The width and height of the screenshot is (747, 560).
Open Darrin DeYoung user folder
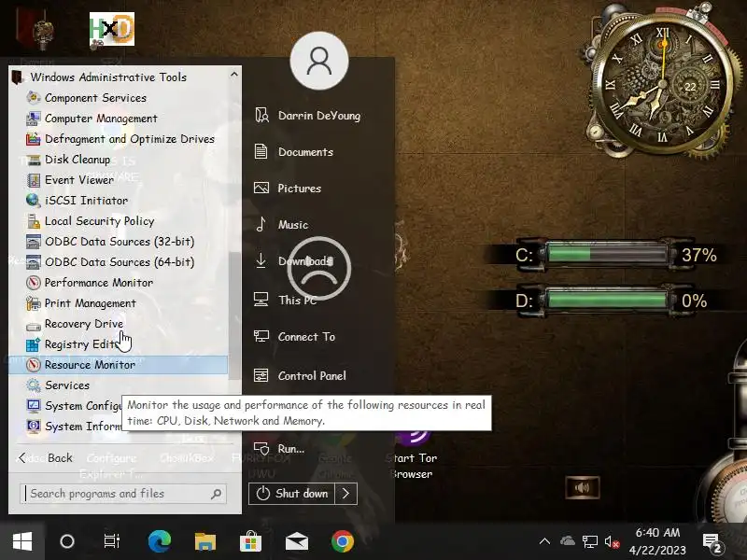pos(308,115)
